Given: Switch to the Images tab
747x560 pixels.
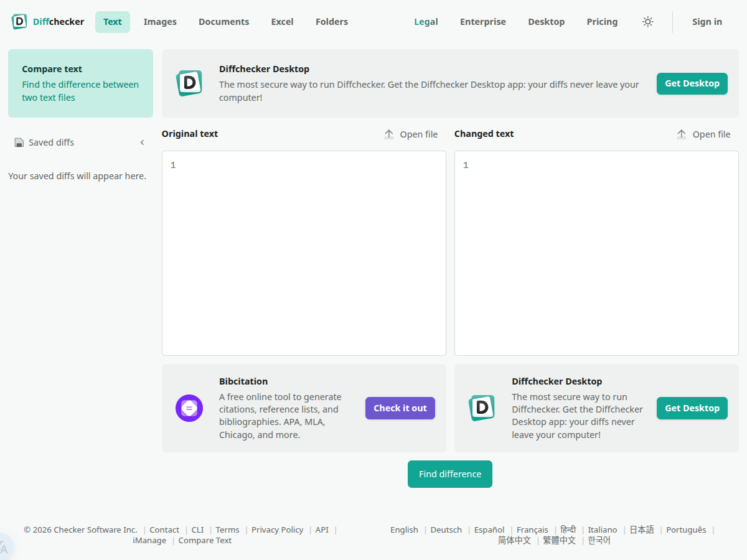Looking at the screenshot, I should click(160, 22).
